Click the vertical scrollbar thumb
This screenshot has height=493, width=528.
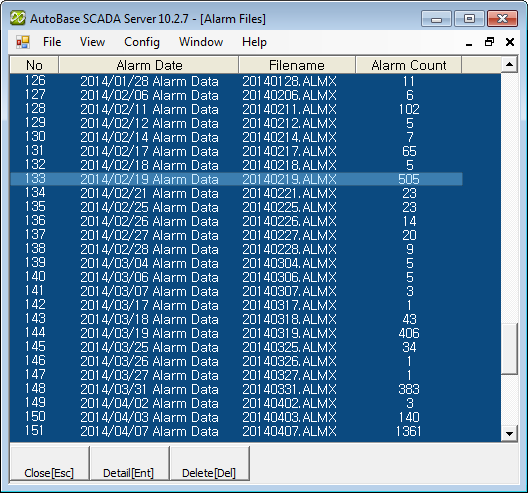coord(509,349)
